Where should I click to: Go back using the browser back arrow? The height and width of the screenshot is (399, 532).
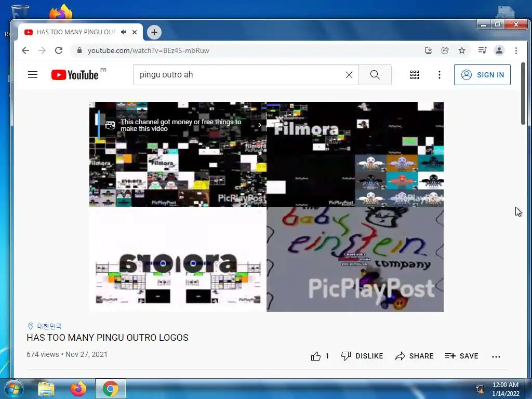[x=25, y=50]
